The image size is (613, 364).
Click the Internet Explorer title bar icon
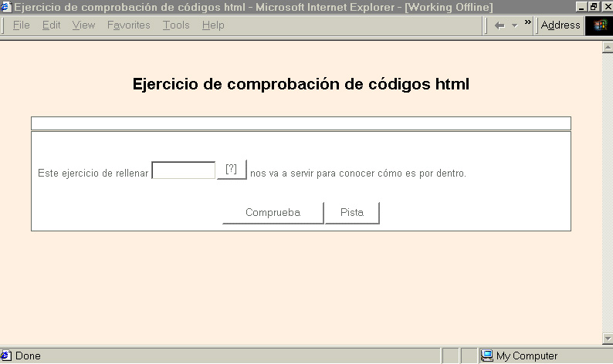pyautogui.click(x=6, y=6)
